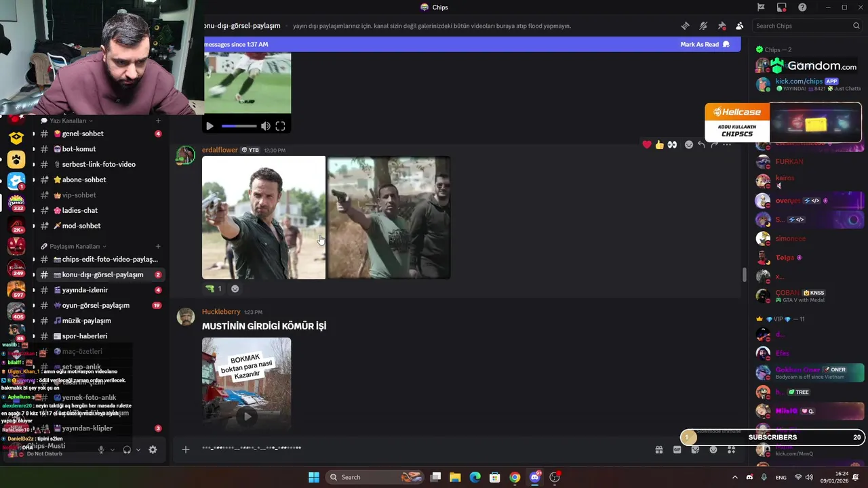Image resolution: width=868 pixels, height=488 pixels.
Task: Toggle the member list icon
Action: tap(739, 26)
